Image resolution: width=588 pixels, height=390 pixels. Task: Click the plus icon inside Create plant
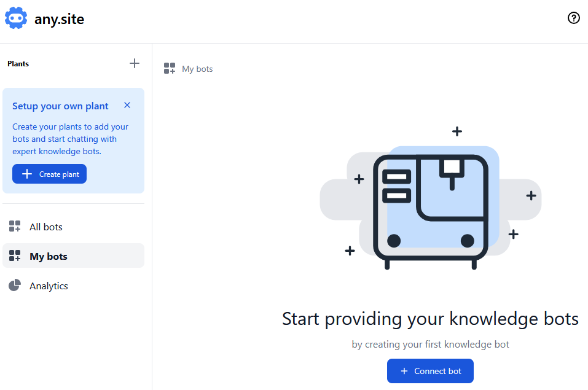click(27, 174)
